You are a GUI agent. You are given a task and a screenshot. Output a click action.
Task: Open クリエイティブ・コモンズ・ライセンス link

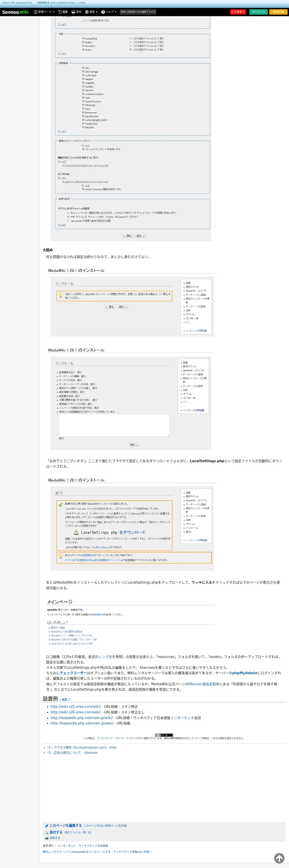pyautogui.click(x=117, y=738)
